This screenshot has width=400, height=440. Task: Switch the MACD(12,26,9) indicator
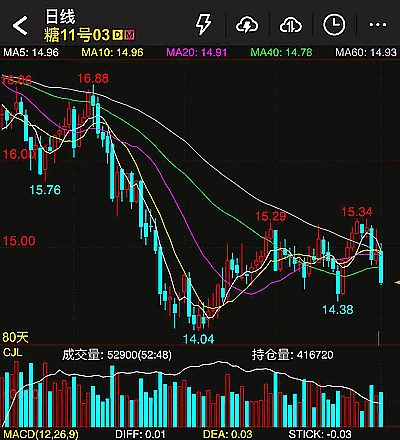coord(41,434)
